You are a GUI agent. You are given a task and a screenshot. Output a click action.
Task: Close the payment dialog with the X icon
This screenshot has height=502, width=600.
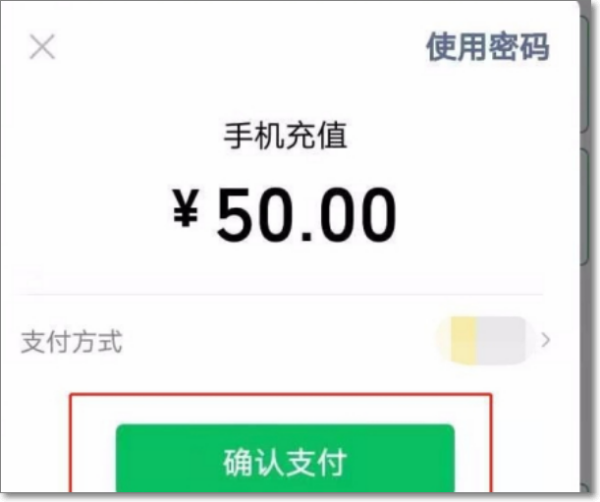[42, 47]
